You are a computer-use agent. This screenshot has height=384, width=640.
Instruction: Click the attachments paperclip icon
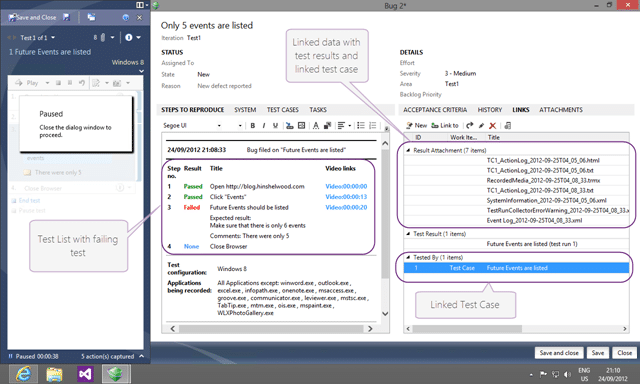click(x=103, y=38)
